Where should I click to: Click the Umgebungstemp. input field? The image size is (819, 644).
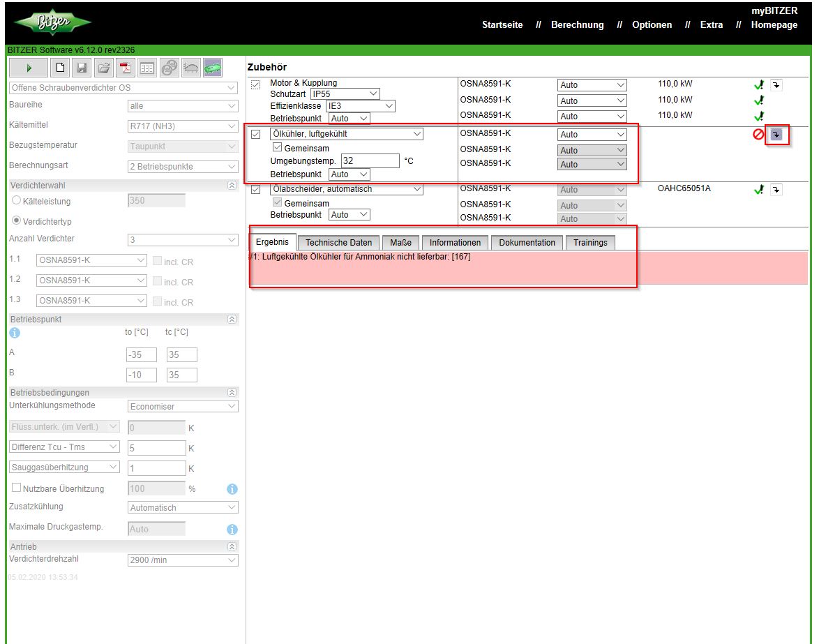coord(370,160)
